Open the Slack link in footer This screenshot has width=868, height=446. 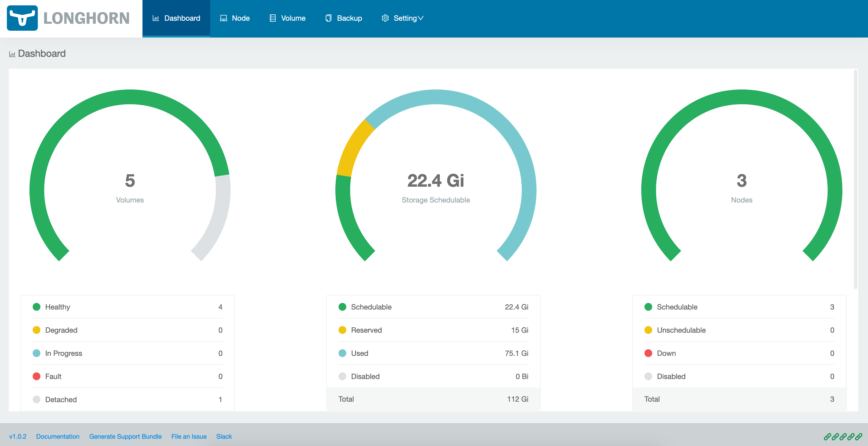pos(224,436)
